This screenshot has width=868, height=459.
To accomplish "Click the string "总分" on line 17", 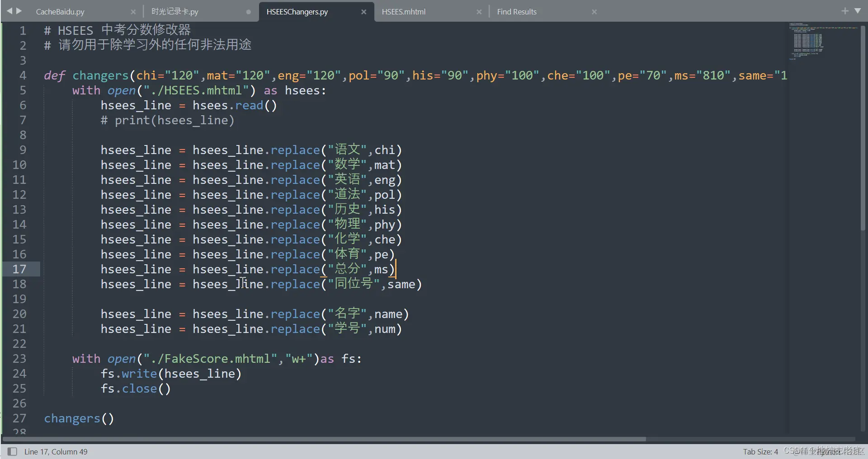I will pyautogui.click(x=347, y=269).
